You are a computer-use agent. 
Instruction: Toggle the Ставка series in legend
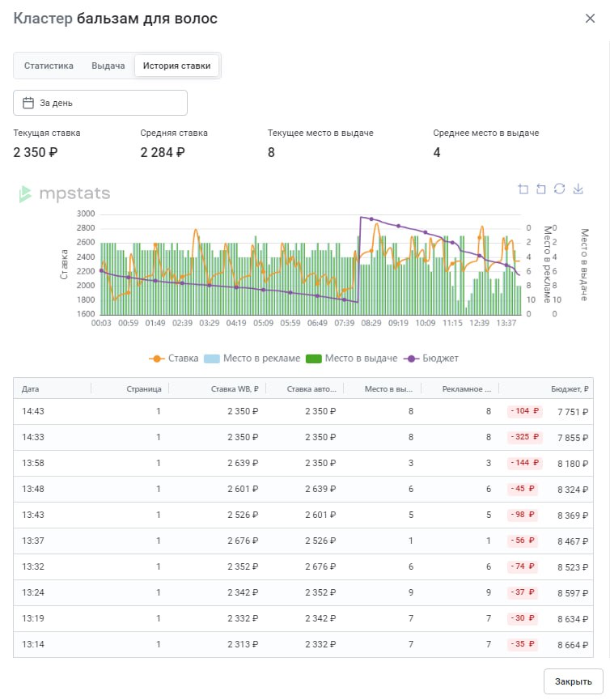point(174,358)
